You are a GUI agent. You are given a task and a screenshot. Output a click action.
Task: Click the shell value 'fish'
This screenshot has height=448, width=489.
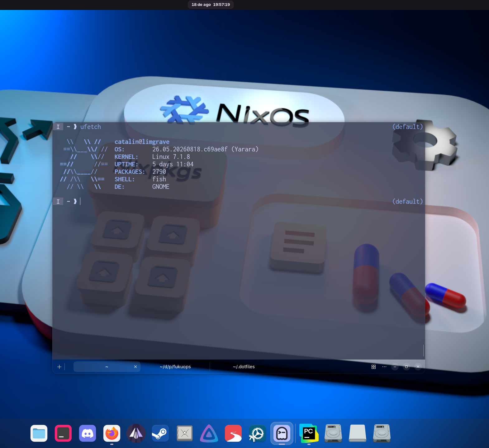coord(159,179)
